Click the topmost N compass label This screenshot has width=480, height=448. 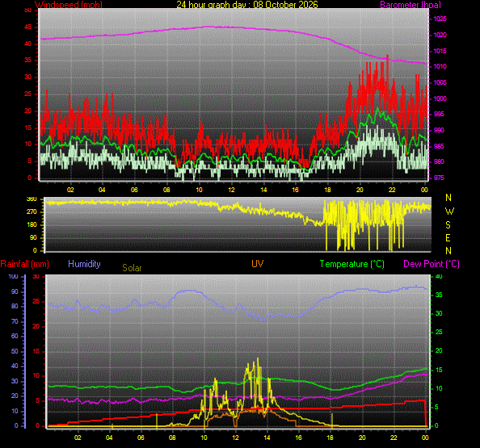pyautogui.click(x=448, y=198)
